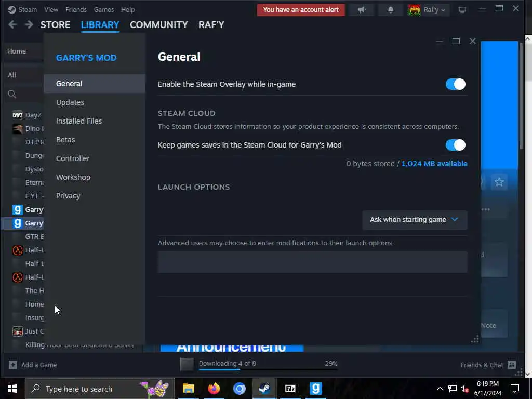
Task: Open the Steam menu
Action: tap(28, 9)
